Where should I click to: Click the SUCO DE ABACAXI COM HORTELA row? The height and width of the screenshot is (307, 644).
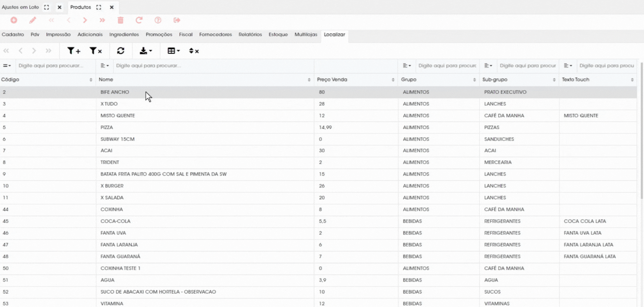tap(318, 292)
